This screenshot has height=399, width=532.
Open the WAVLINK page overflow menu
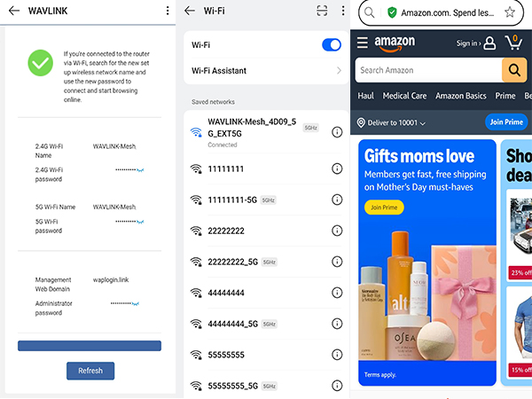pos(168,11)
